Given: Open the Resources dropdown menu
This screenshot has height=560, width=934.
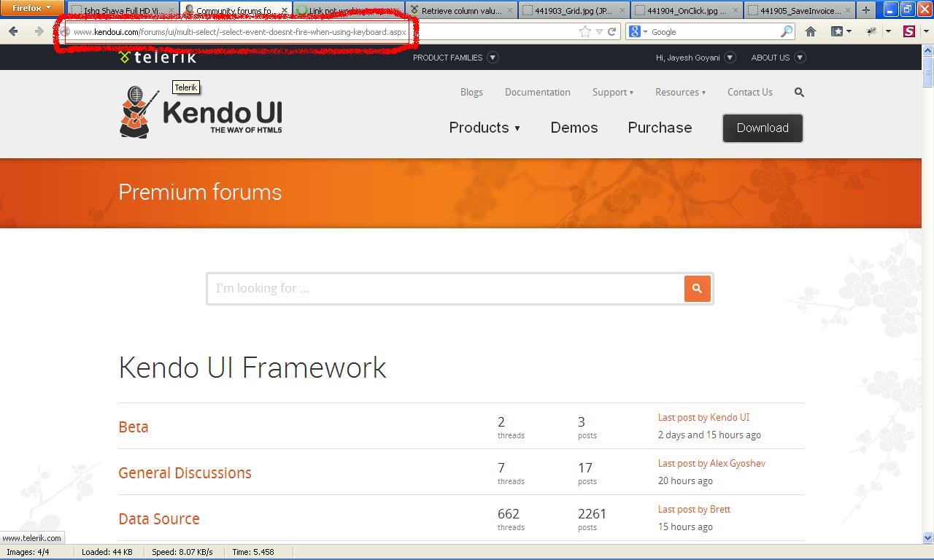Looking at the screenshot, I should [680, 92].
